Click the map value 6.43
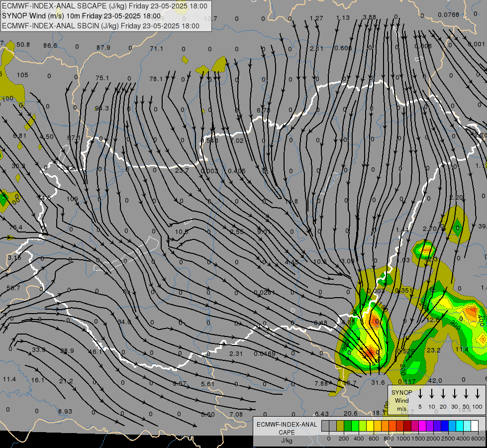This screenshot has width=487, height=448. (x=322, y=414)
